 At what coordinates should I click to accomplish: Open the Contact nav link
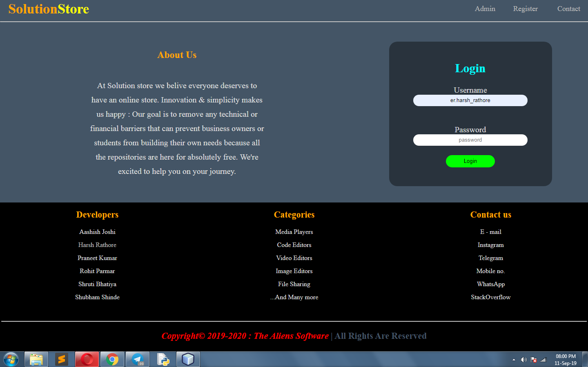click(x=568, y=9)
